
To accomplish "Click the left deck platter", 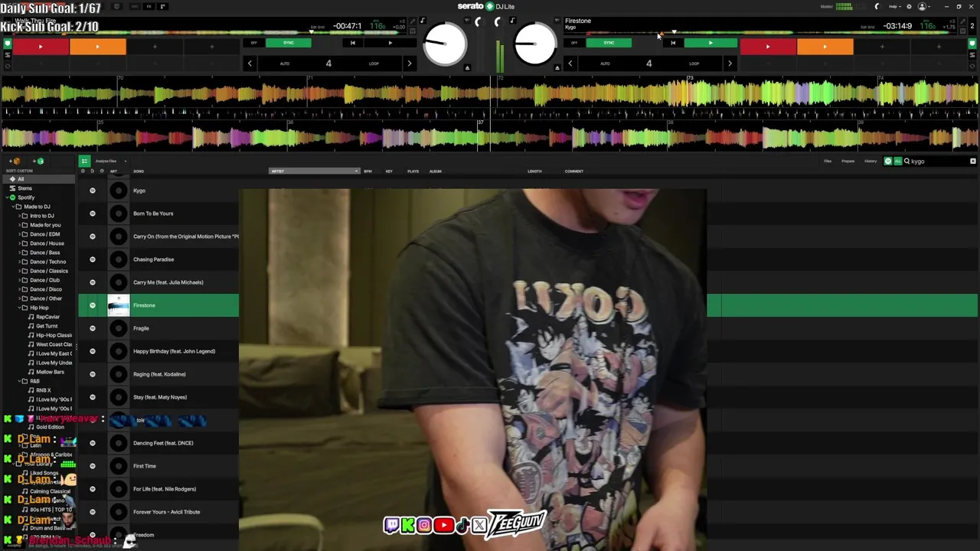I will tap(445, 44).
